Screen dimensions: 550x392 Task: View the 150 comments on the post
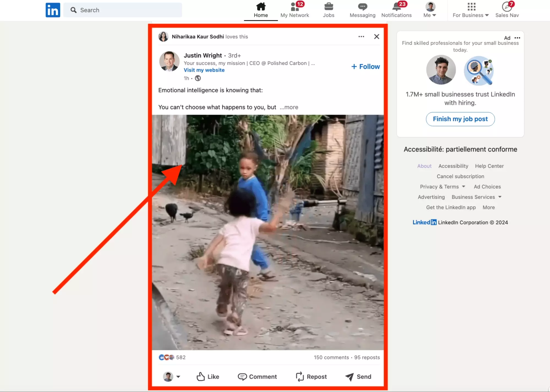(x=331, y=357)
